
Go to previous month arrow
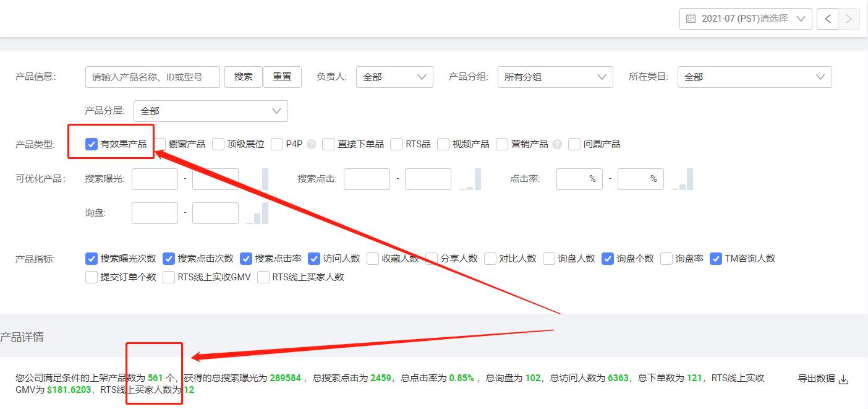click(x=828, y=19)
